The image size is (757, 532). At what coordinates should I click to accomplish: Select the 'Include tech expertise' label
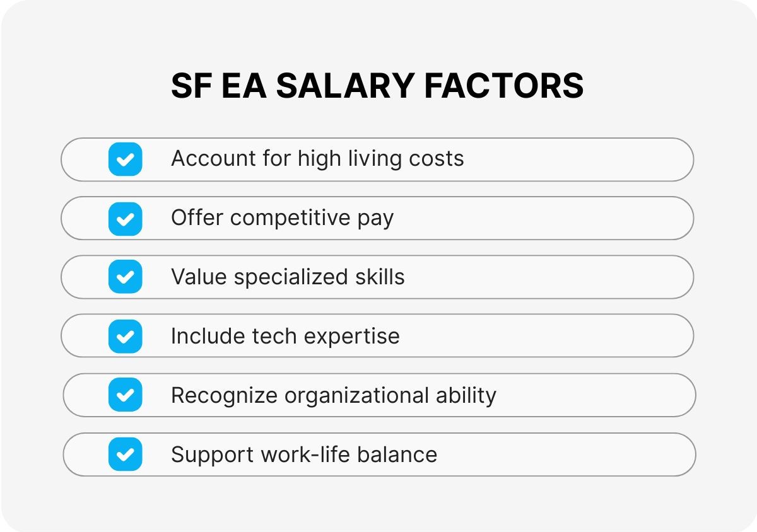coord(285,336)
